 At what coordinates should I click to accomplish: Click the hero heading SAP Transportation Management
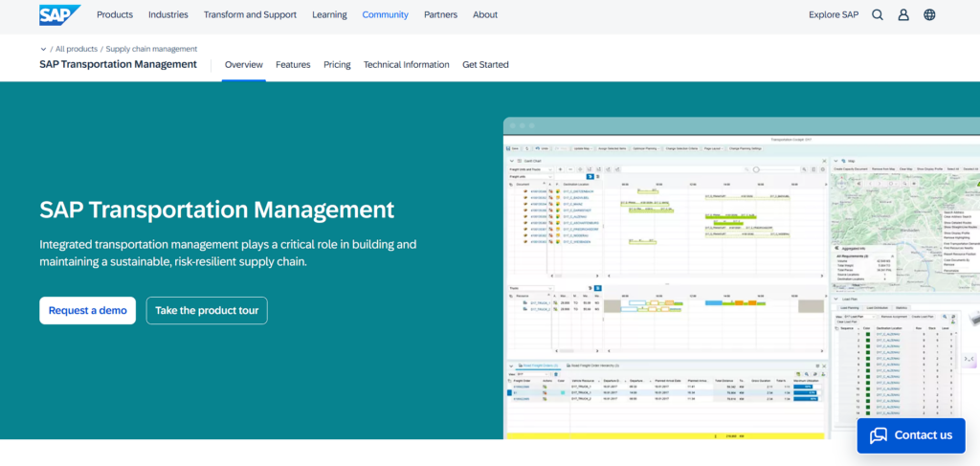(x=217, y=210)
